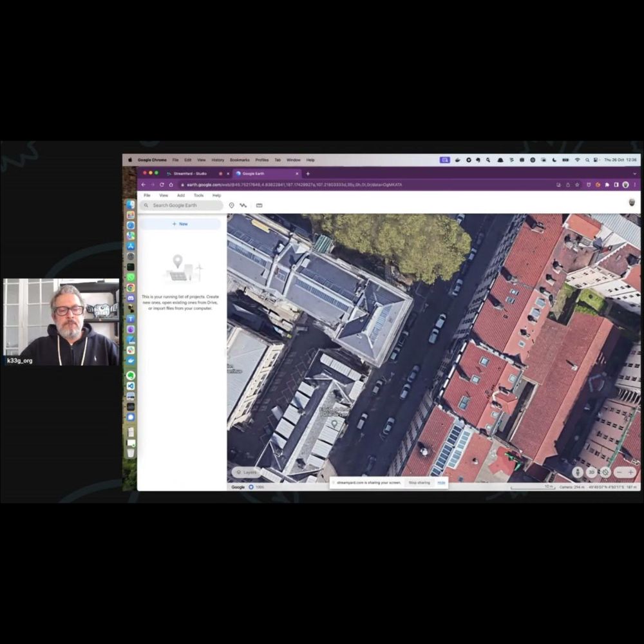Viewport: 644px width, 644px height.
Task: Open Google Earth View menu
Action: 164,196
